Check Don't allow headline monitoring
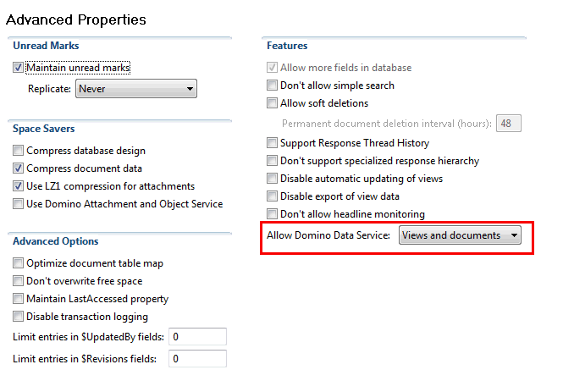 coord(273,214)
